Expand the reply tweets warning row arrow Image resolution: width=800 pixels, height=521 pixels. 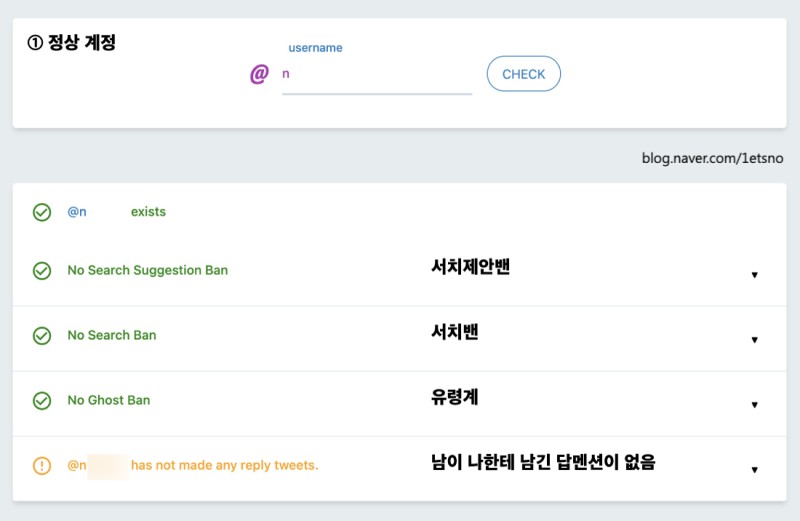pyautogui.click(x=754, y=470)
